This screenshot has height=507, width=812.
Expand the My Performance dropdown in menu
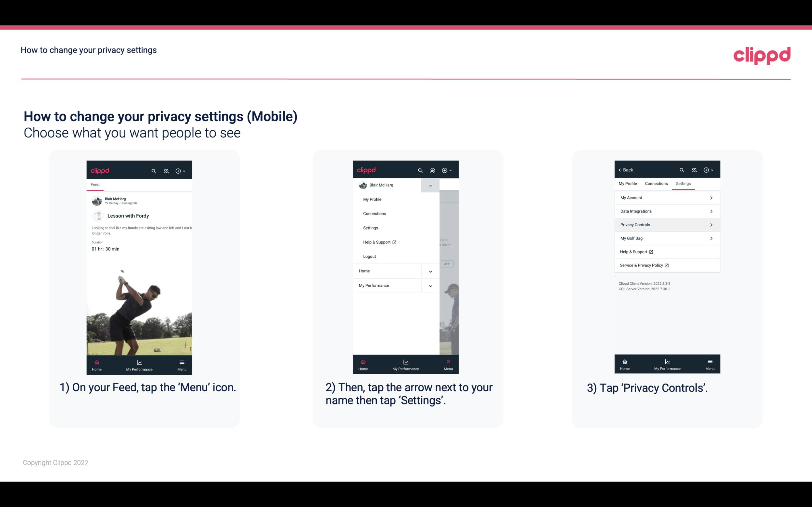(430, 285)
